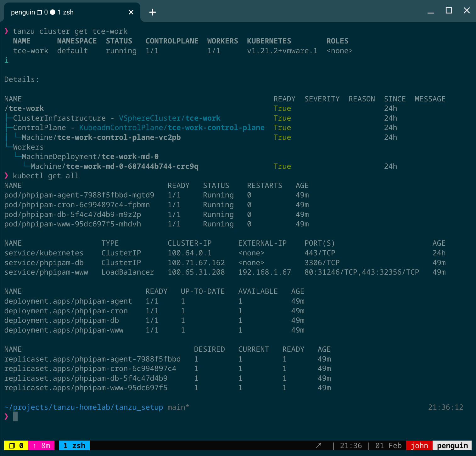Click the diagonal arrow icon in status bar
The height and width of the screenshot is (456, 476).
click(x=319, y=446)
